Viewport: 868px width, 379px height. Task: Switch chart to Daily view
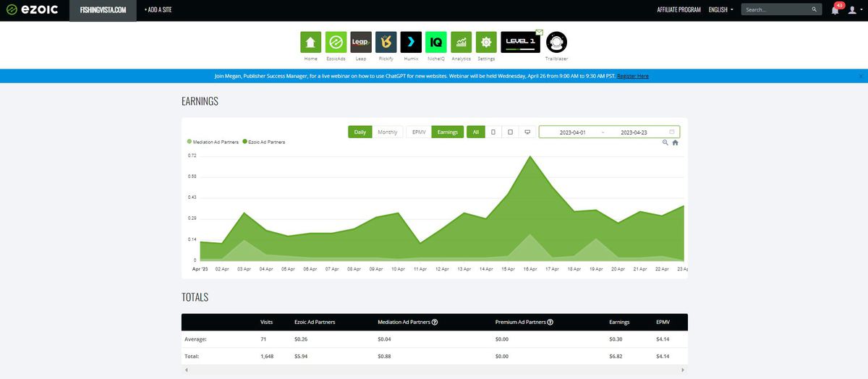pyautogui.click(x=360, y=132)
